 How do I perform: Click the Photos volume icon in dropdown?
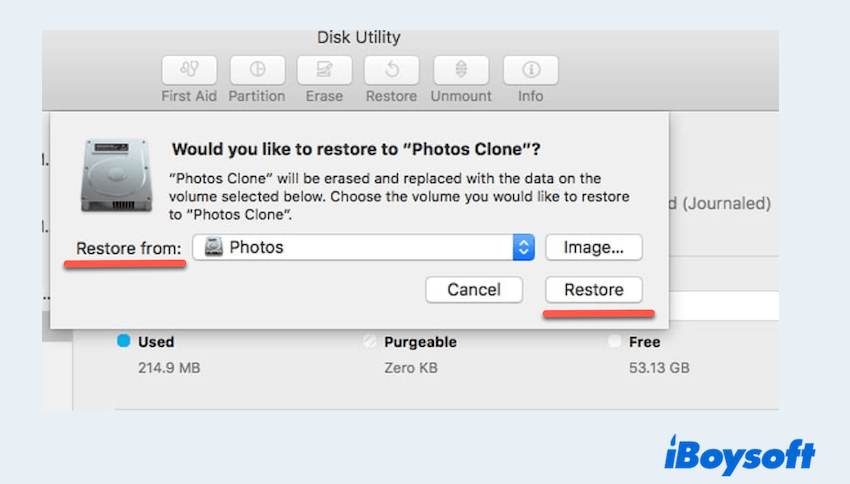coord(213,248)
